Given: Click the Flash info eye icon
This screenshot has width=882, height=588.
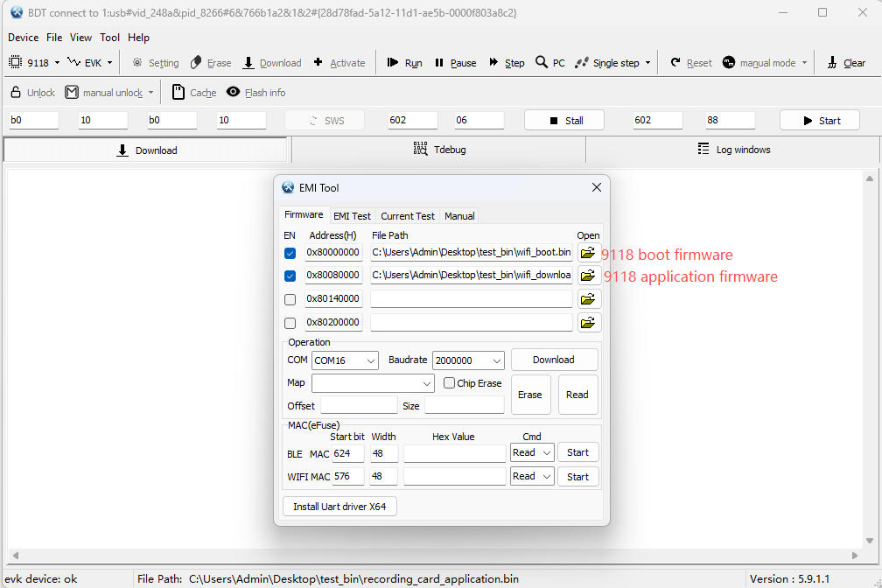Looking at the screenshot, I should 233,92.
